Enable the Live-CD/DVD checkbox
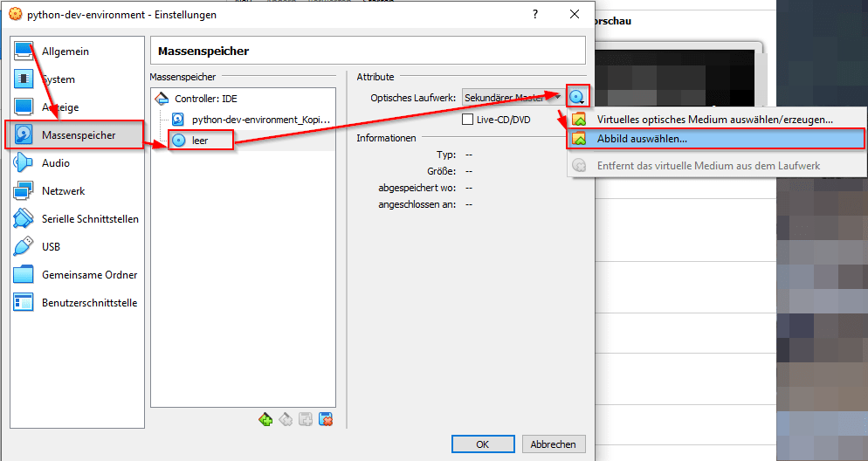Image resolution: width=868 pixels, height=461 pixels. (468, 119)
